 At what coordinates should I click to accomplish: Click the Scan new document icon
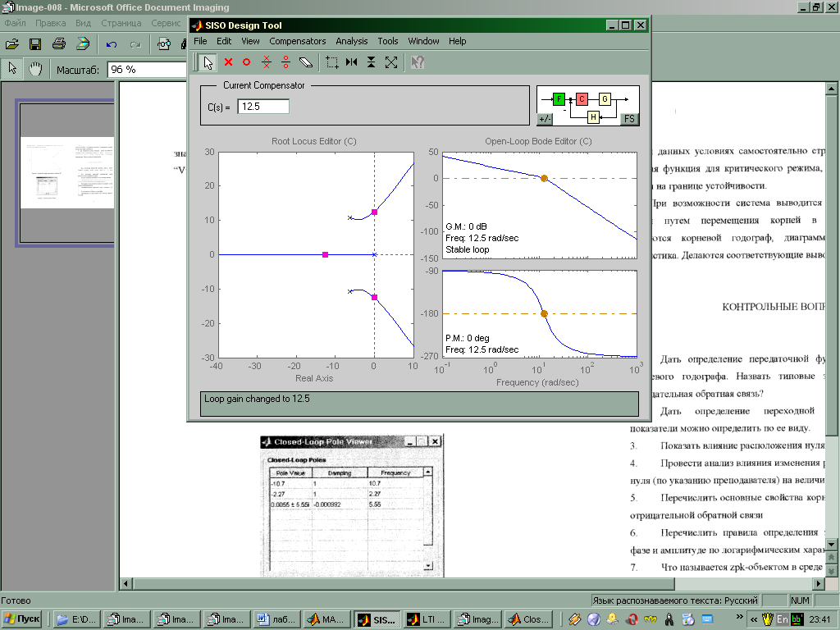click(x=83, y=44)
